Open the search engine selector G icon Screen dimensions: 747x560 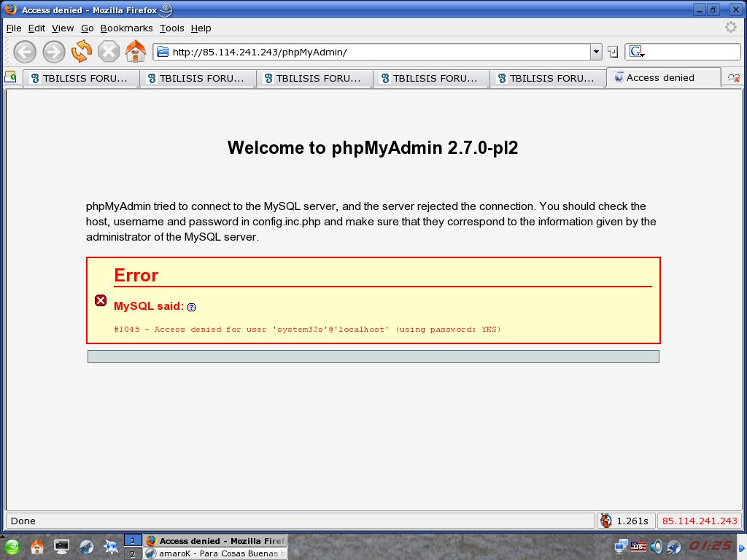pyautogui.click(x=636, y=52)
